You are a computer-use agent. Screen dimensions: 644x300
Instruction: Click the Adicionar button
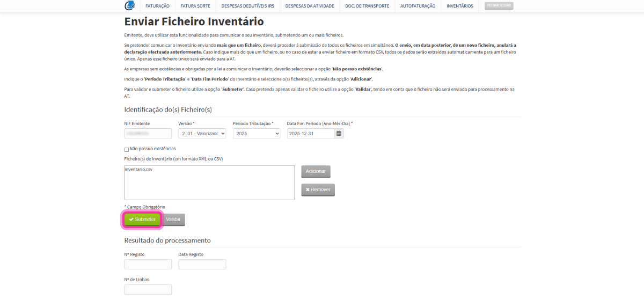click(x=316, y=171)
